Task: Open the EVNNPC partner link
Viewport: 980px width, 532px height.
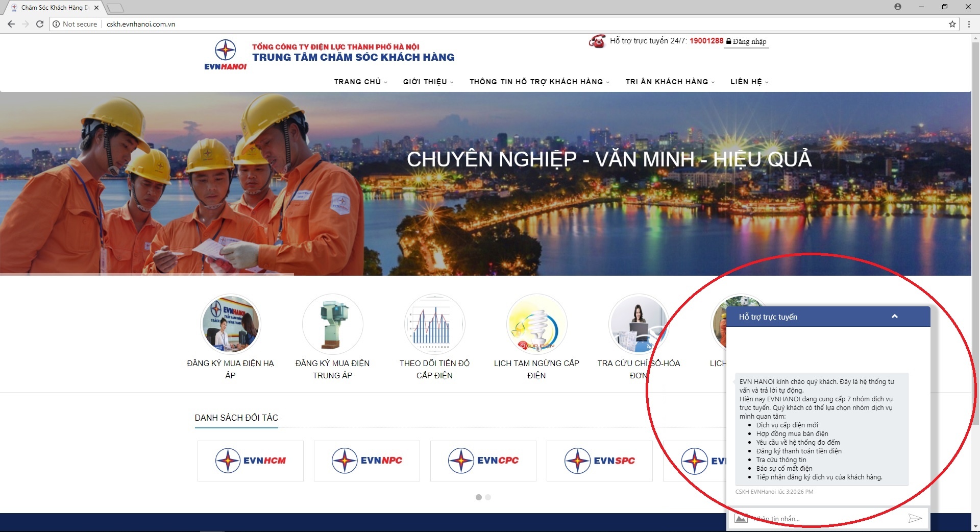Action: [366, 461]
